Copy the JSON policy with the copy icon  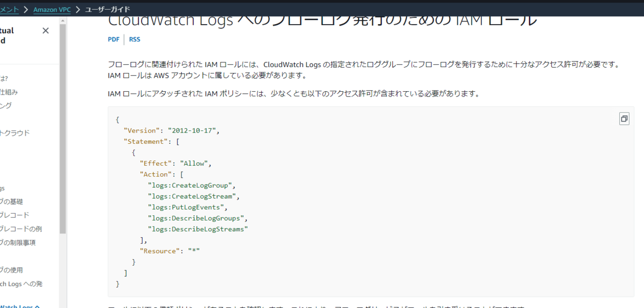pyautogui.click(x=624, y=119)
